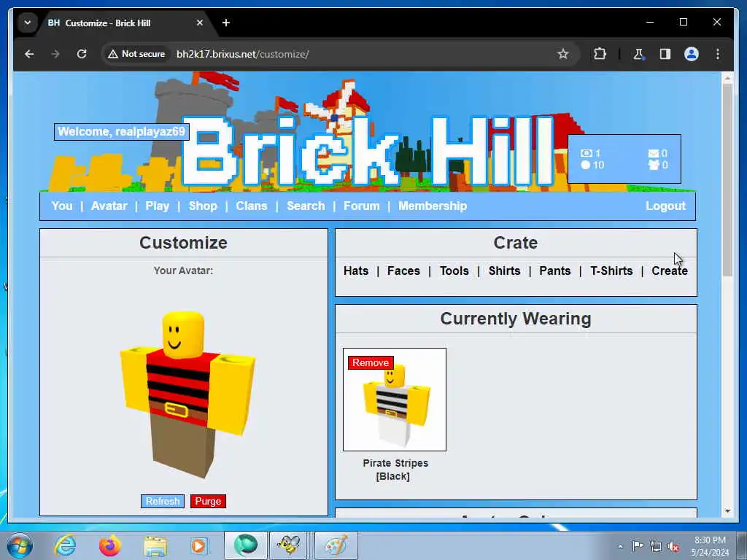Open the Action Center flag icon

[638, 546]
